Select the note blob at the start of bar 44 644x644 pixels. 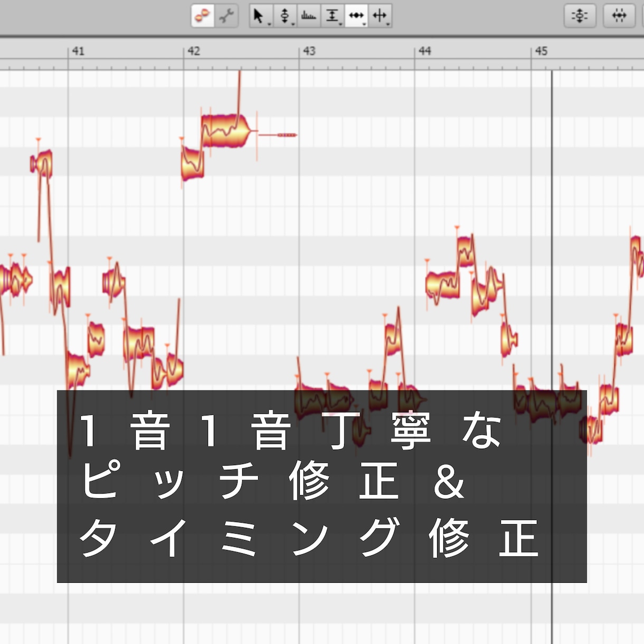click(x=442, y=285)
